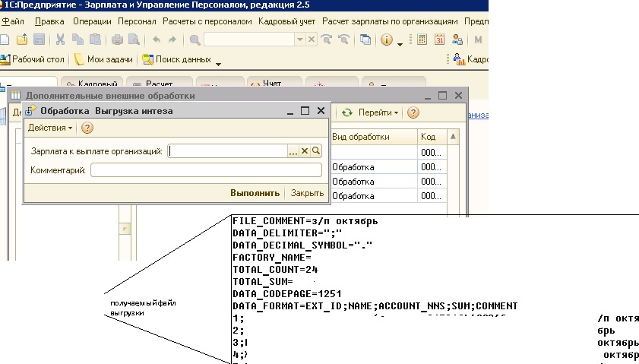639x364 pixels.
Task: Click the Закрыть button
Action: coord(307,193)
